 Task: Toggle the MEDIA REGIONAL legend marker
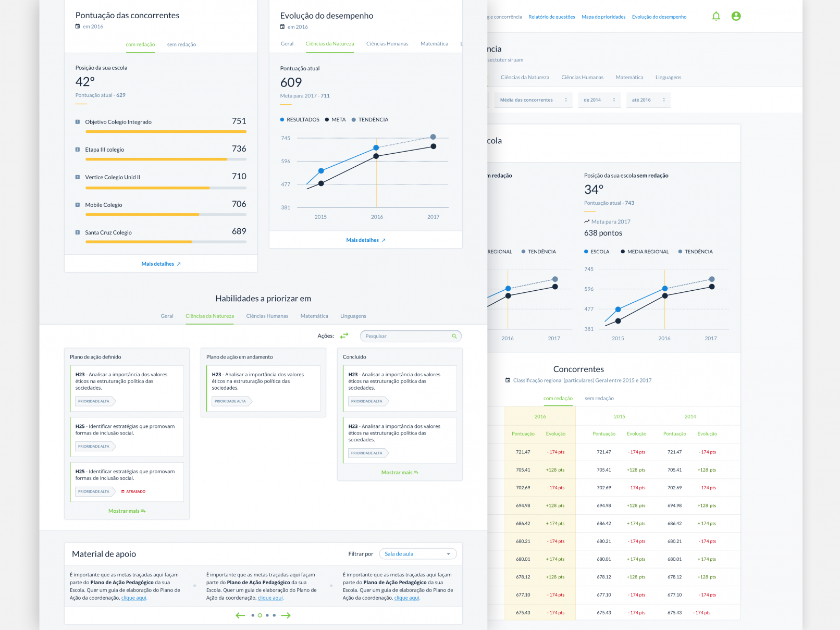[623, 252]
